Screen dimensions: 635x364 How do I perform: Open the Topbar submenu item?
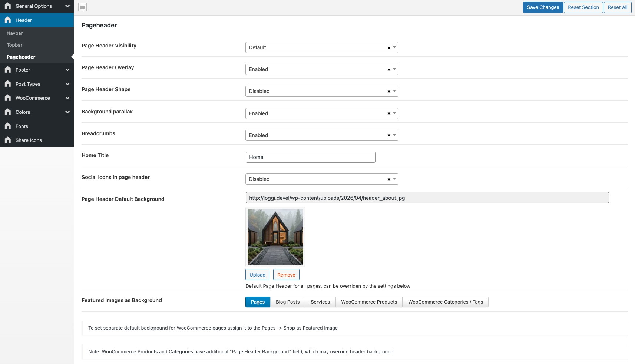point(14,45)
